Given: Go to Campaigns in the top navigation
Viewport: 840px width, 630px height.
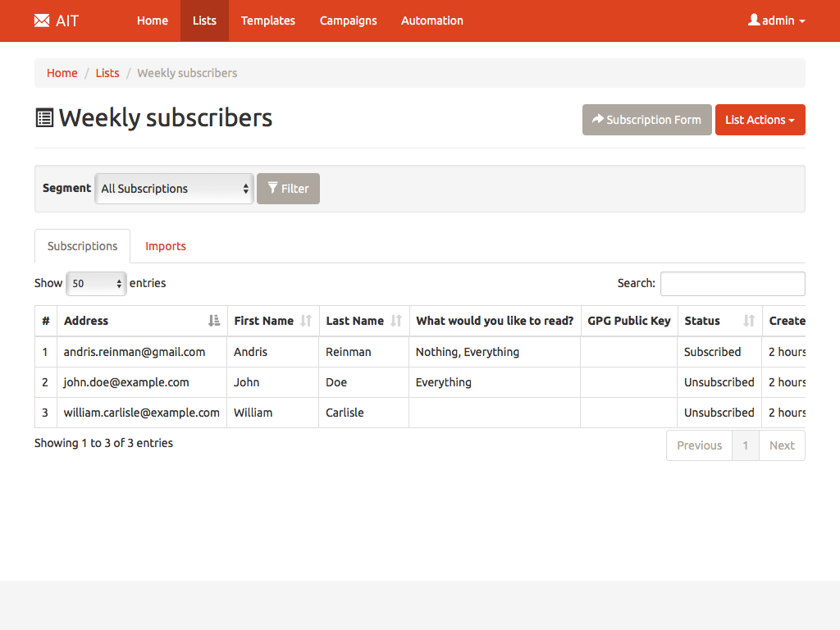Looking at the screenshot, I should click(x=348, y=21).
